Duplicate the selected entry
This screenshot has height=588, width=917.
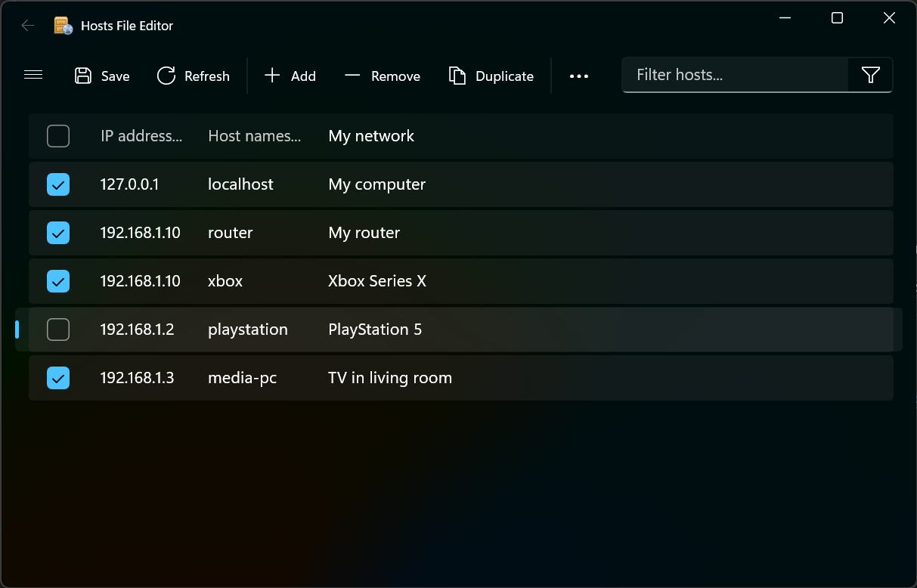click(x=491, y=76)
